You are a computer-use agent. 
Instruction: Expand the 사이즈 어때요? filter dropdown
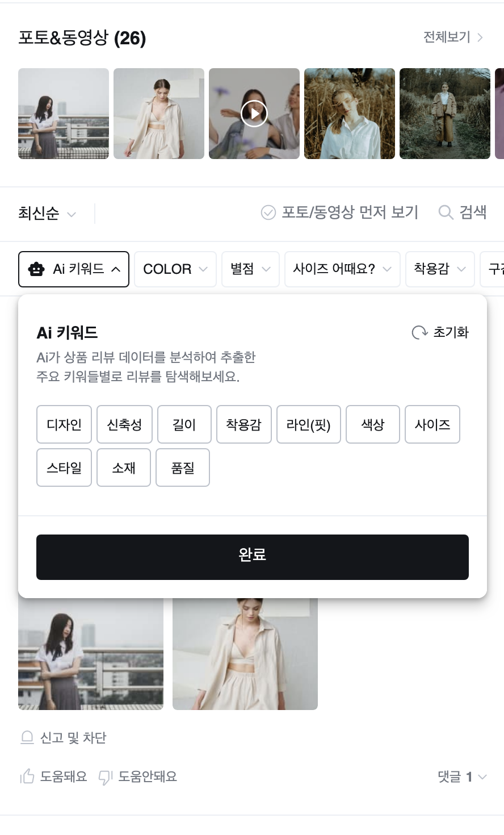click(x=342, y=269)
